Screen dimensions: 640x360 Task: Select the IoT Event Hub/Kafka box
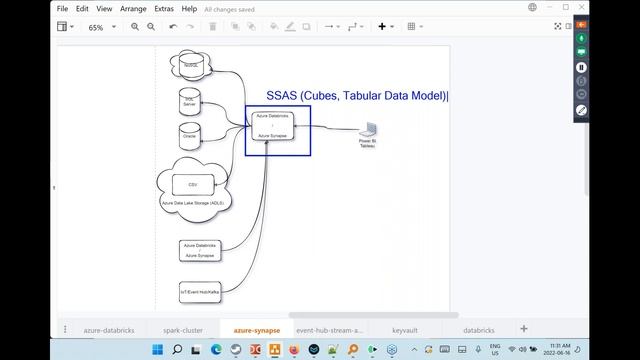pos(200,292)
